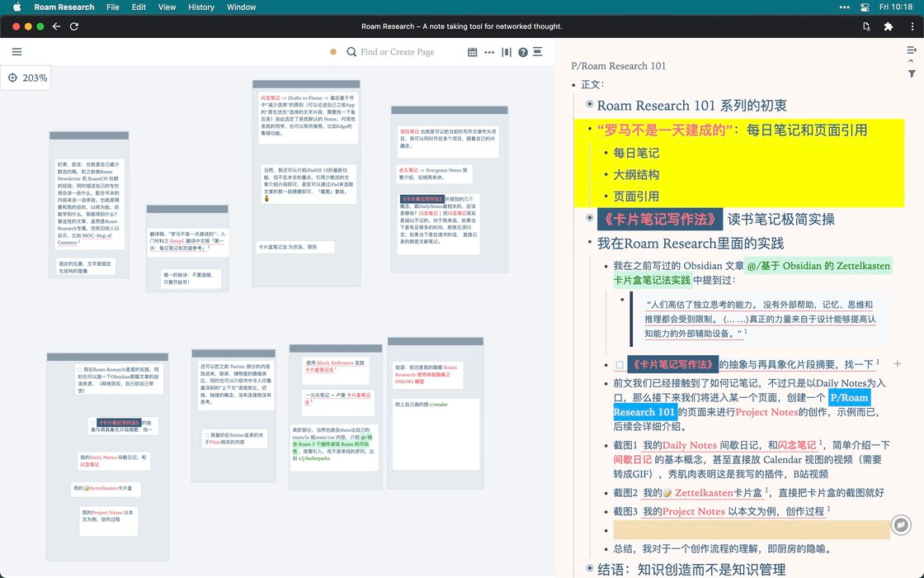Focus the Find or Create Page field
924x578 pixels.
397,52
